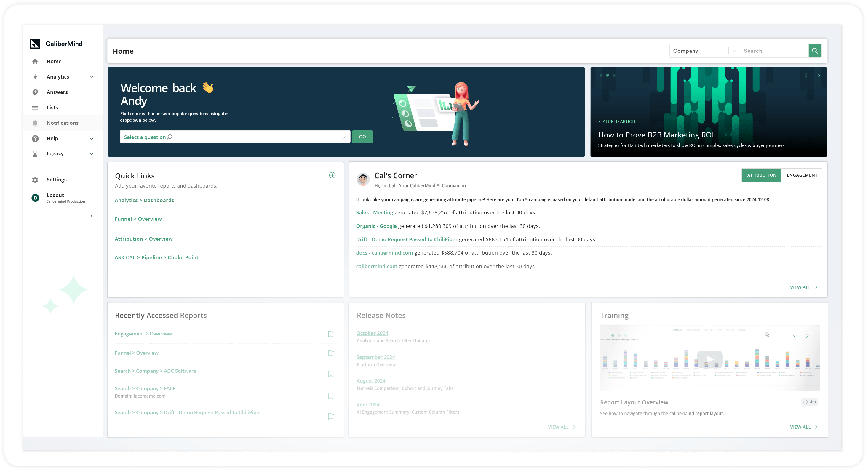The width and height of the screenshot is (868, 472).
Task: Click the CaliberMind logo icon
Action: tap(35, 44)
